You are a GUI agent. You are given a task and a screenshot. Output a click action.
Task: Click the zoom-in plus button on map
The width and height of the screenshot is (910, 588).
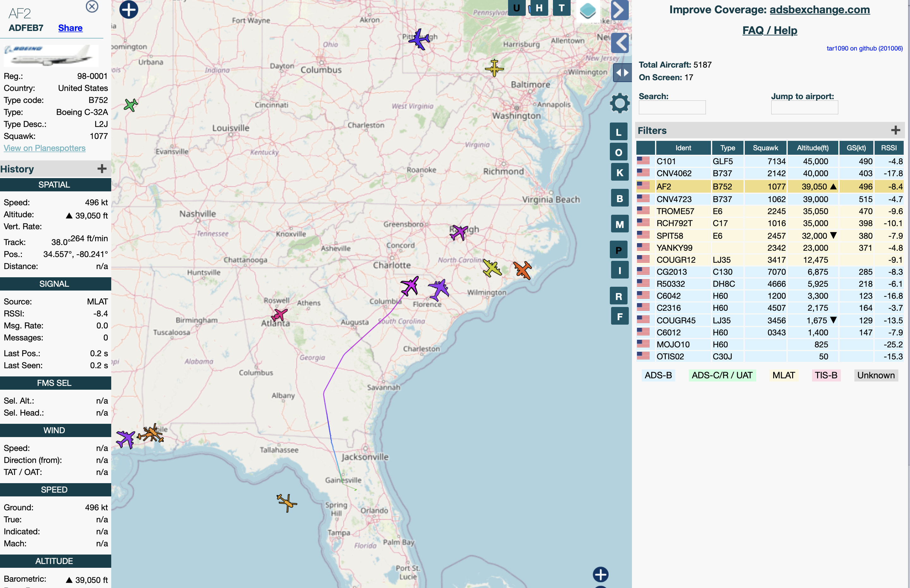click(129, 9)
